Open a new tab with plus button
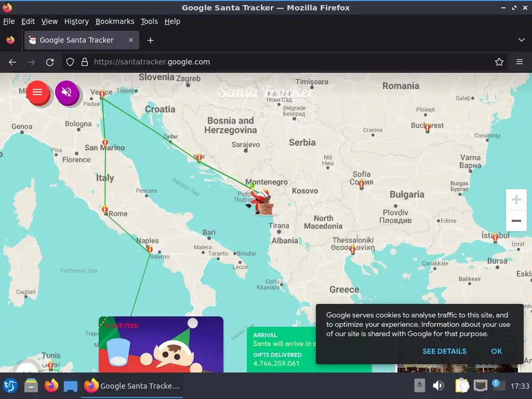532x399 pixels. pyautogui.click(x=150, y=41)
